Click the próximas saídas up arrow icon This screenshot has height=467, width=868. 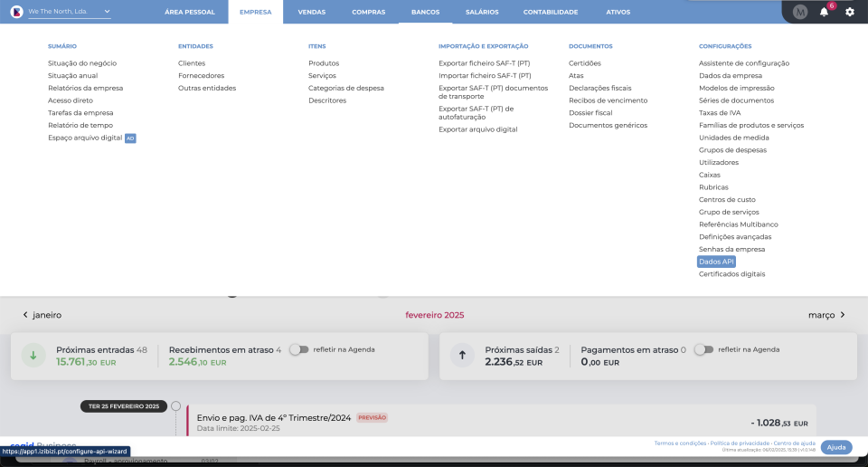point(462,355)
